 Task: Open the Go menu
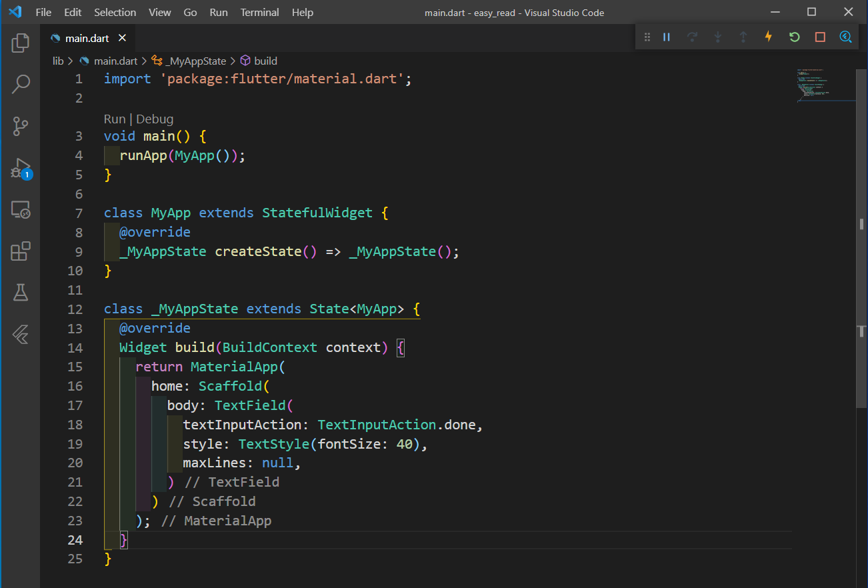click(190, 12)
